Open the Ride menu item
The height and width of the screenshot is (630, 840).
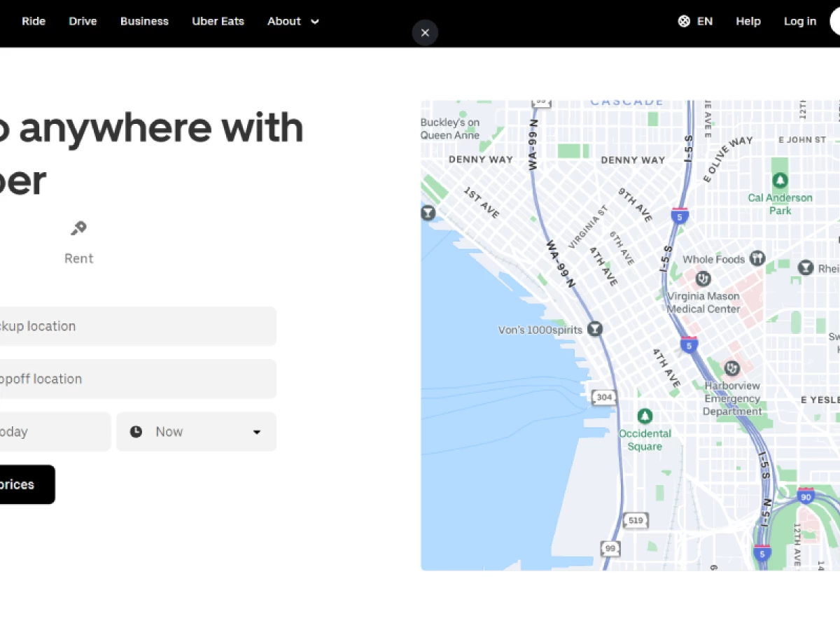click(34, 21)
